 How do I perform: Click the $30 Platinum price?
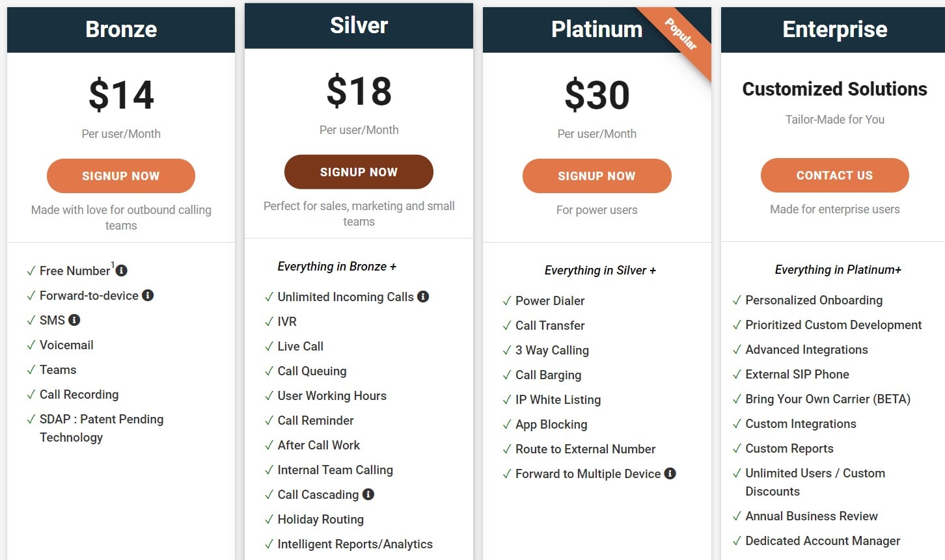597,95
